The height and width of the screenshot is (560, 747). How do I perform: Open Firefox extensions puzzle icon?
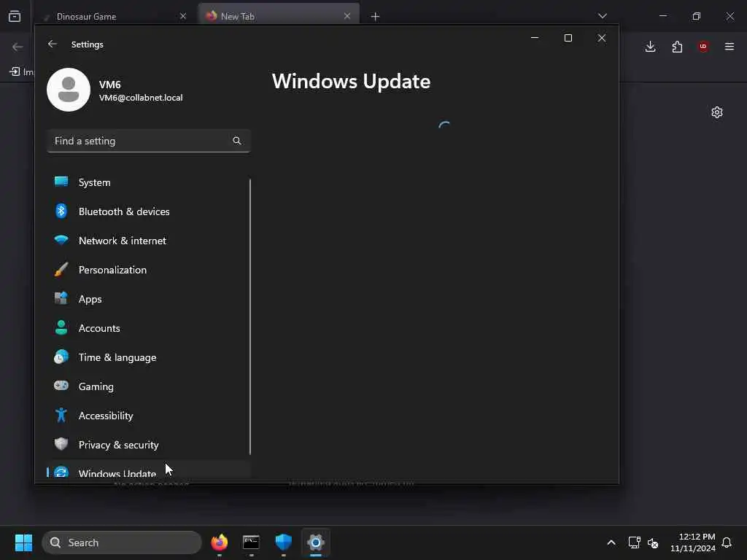click(677, 47)
